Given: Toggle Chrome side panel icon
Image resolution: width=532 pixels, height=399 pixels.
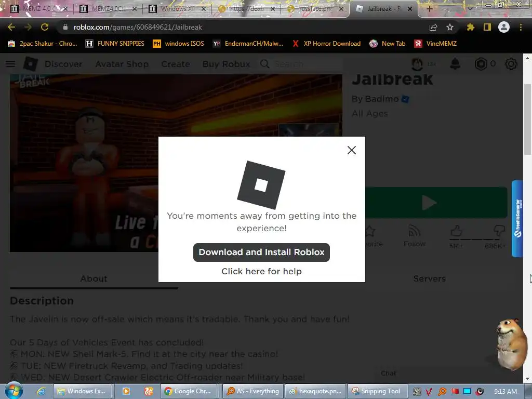Looking at the screenshot, I should [487, 27].
